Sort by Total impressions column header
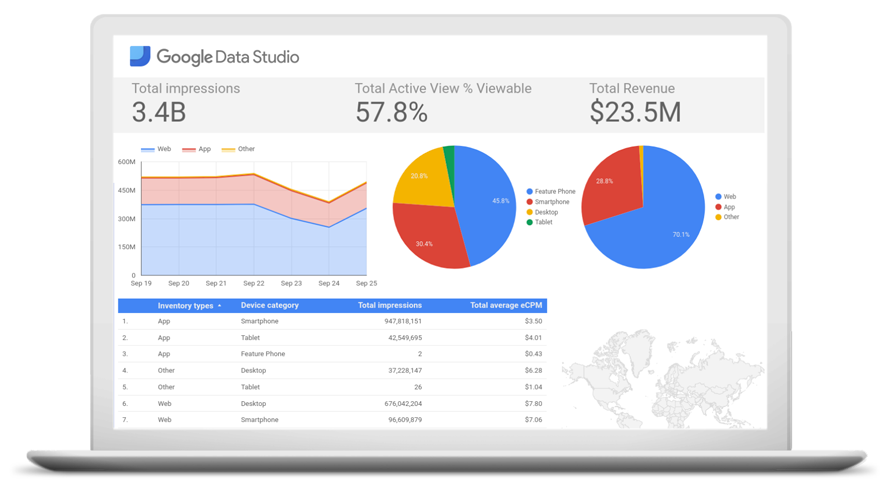 (x=390, y=305)
